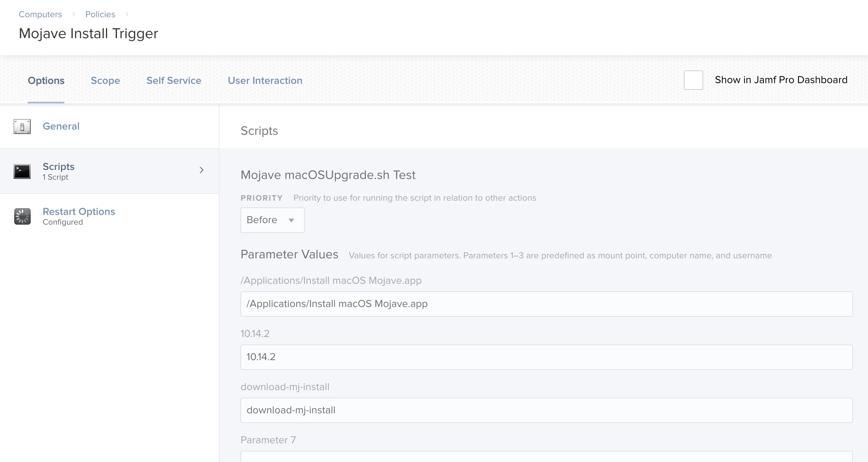Screen dimensions: 868x462
Task: Expand the Scripts section chevron arrow
Action: click(201, 170)
